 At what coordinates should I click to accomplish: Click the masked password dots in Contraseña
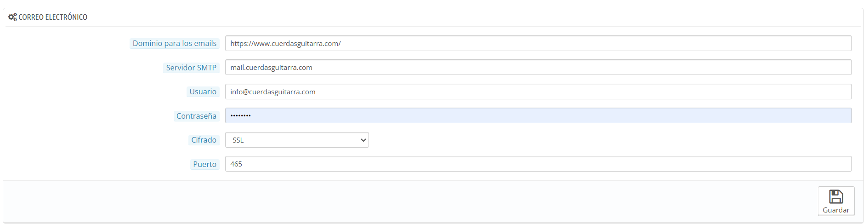(240, 115)
